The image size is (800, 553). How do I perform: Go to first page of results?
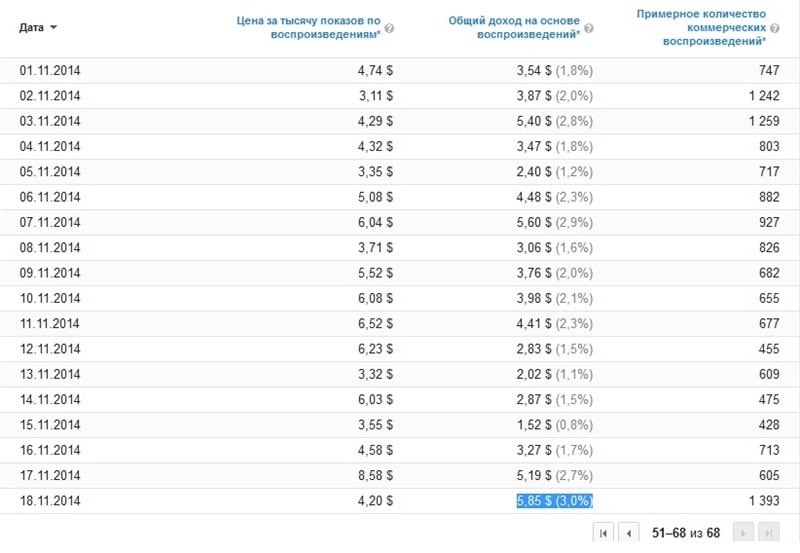pos(603,533)
